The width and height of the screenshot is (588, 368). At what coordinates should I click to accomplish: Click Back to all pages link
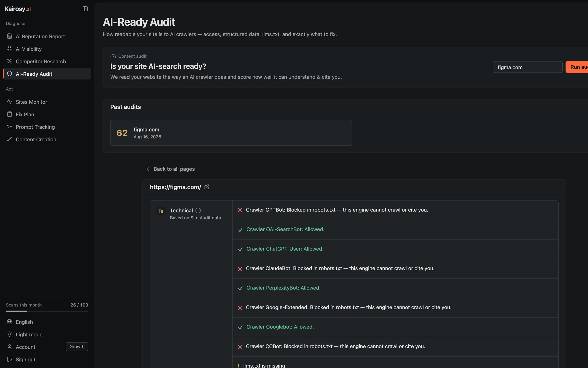(x=170, y=169)
